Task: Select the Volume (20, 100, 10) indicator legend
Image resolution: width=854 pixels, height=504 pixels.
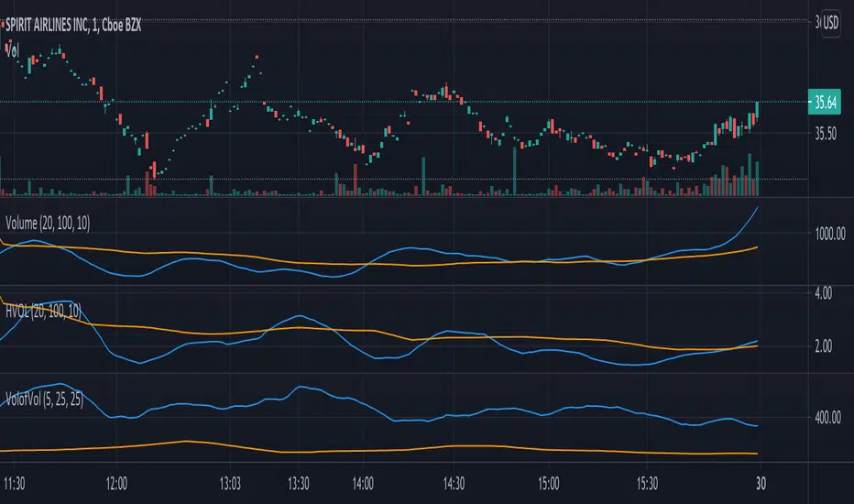Action: (50, 222)
